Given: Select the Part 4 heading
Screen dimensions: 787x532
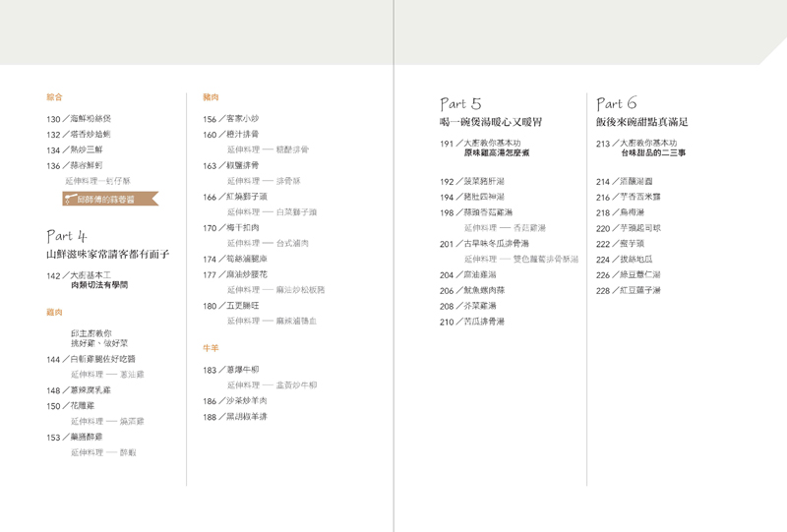Looking at the screenshot, I should tap(67, 236).
